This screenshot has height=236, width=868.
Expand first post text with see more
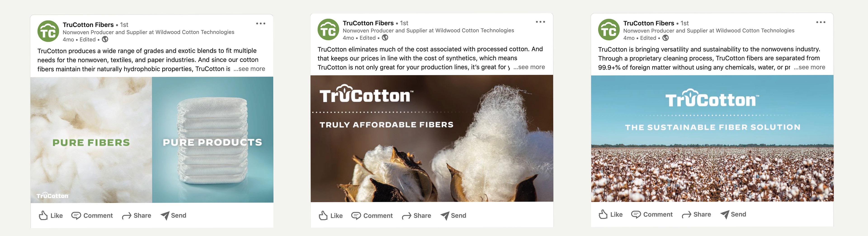click(249, 69)
